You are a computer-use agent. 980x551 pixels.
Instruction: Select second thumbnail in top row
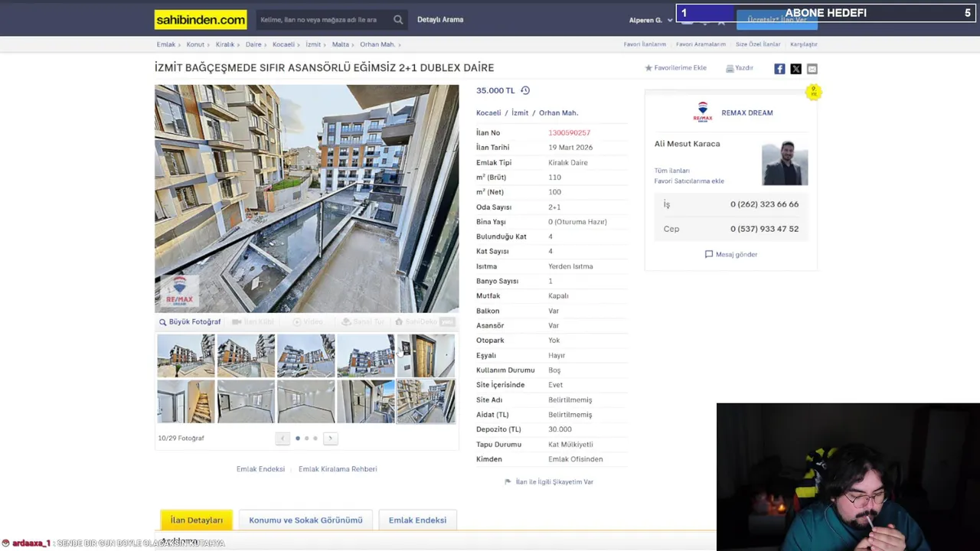246,356
